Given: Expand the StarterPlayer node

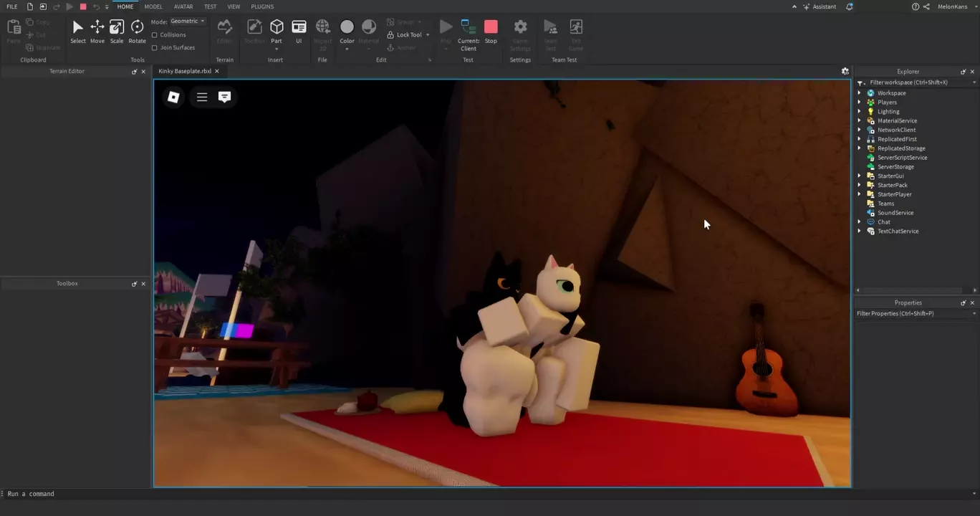Looking at the screenshot, I should pyautogui.click(x=859, y=194).
